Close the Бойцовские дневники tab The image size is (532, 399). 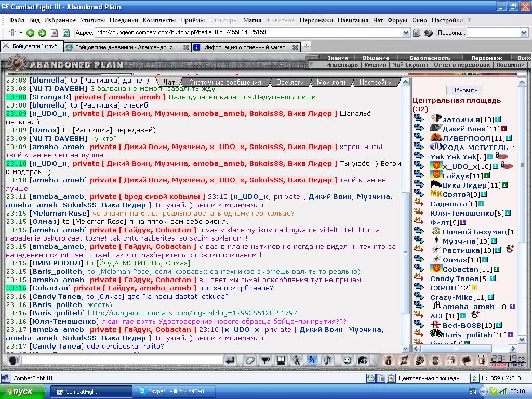click(x=186, y=47)
